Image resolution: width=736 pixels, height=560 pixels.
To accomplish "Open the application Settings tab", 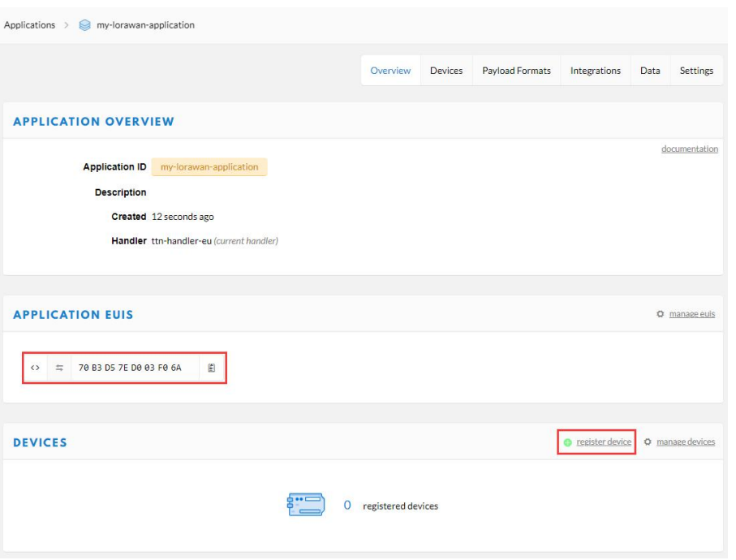I will 696,71.
